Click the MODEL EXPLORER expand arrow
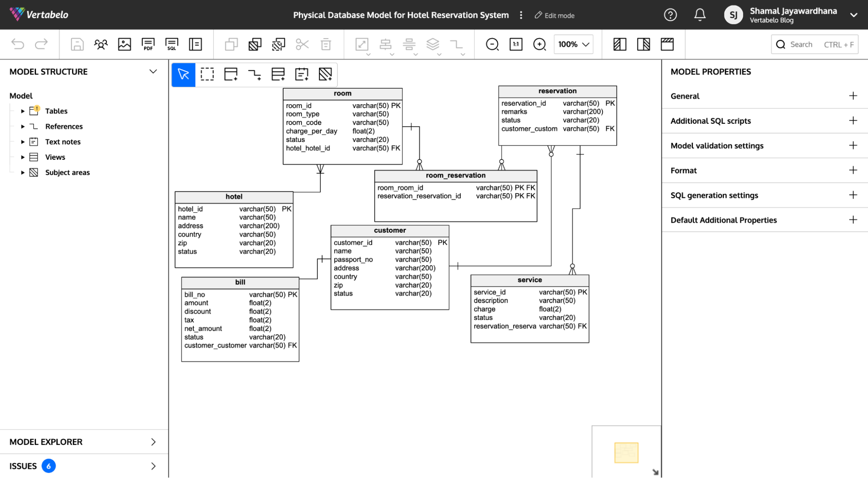The width and height of the screenshot is (868, 478). tap(154, 441)
